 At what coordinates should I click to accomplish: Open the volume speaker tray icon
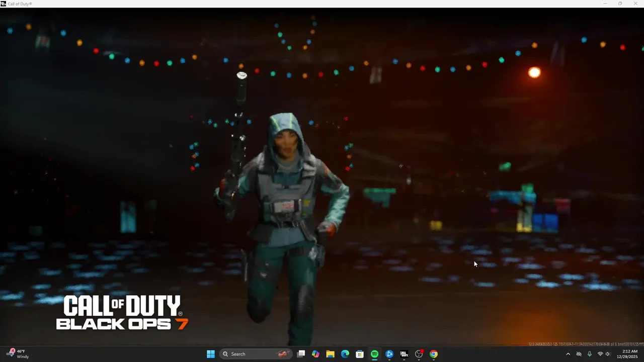pyautogui.click(x=608, y=354)
